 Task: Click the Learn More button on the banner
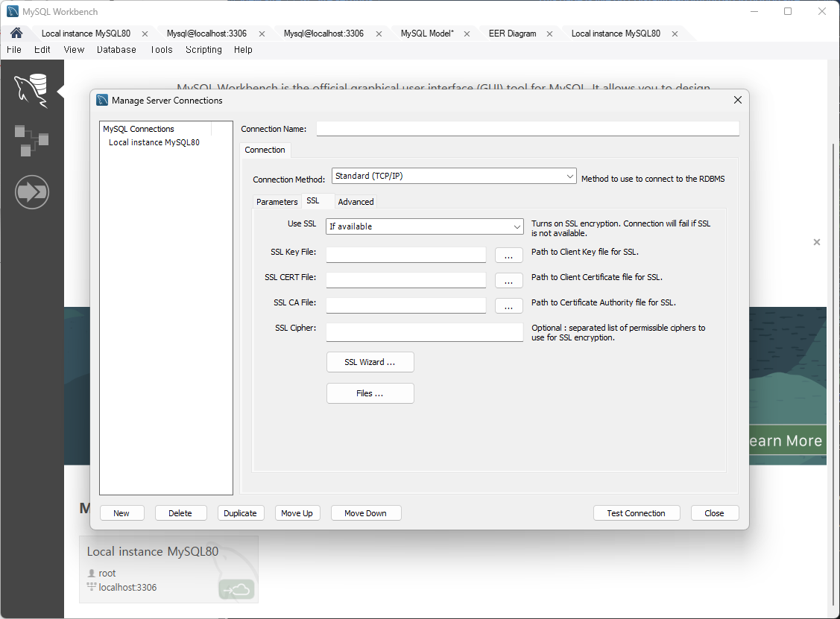click(x=788, y=441)
